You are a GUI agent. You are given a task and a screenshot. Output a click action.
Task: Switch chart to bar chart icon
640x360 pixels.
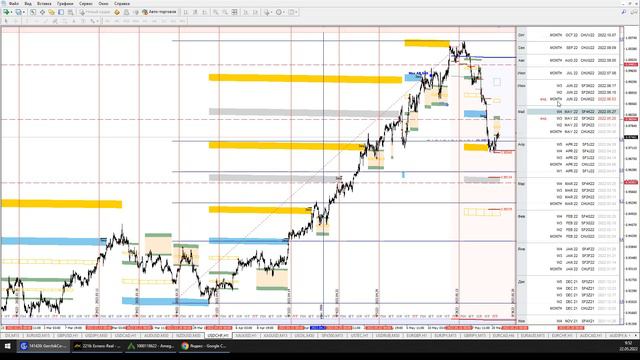pyautogui.click(x=185, y=12)
